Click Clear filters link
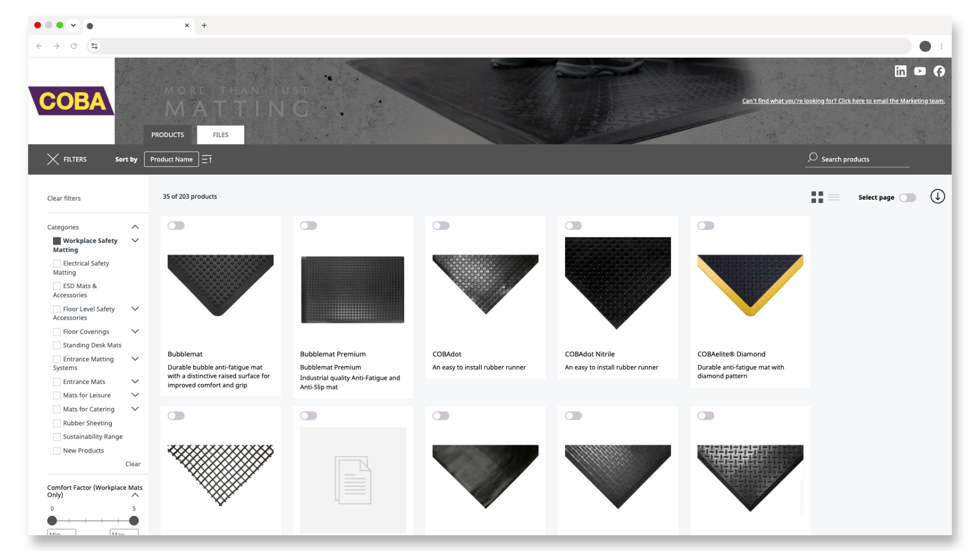The width and height of the screenshot is (980, 551). tap(64, 199)
